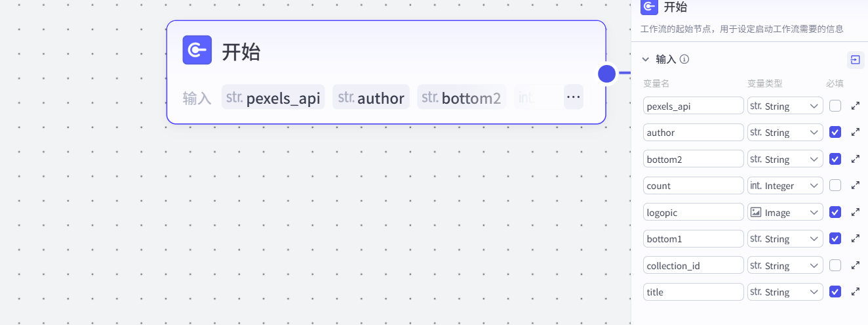Viewport: 868px width, 325px height.
Task: Click the title variable name field
Action: click(x=693, y=292)
